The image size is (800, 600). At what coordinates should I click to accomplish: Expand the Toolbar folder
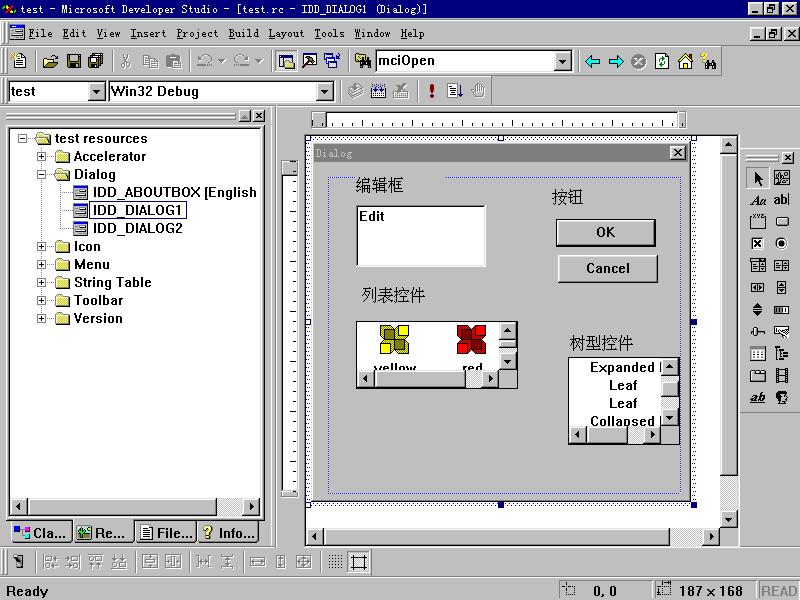coord(41,301)
